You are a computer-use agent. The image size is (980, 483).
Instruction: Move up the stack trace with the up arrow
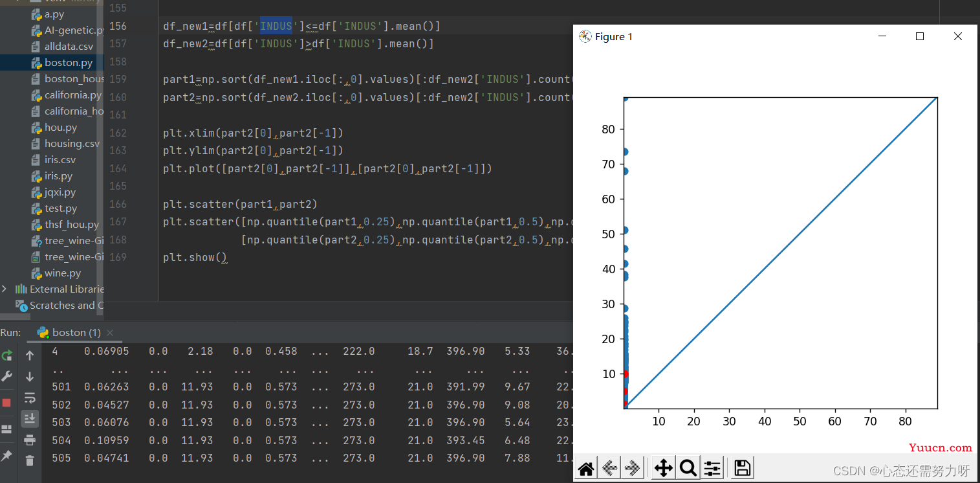[x=30, y=355]
